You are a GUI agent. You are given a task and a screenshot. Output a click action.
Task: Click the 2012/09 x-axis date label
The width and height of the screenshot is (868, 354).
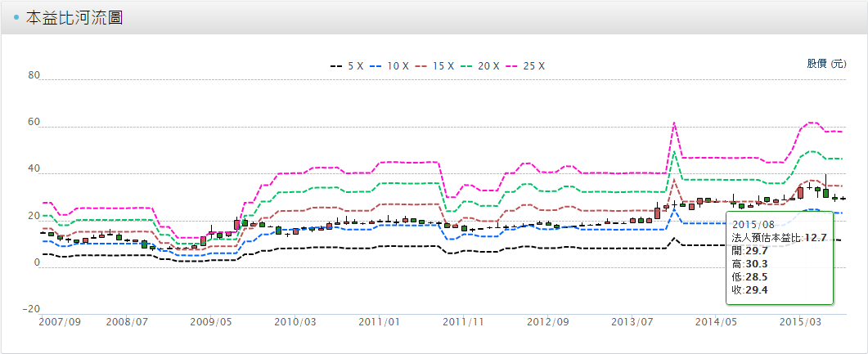pyautogui.click(x=548, y=323)
